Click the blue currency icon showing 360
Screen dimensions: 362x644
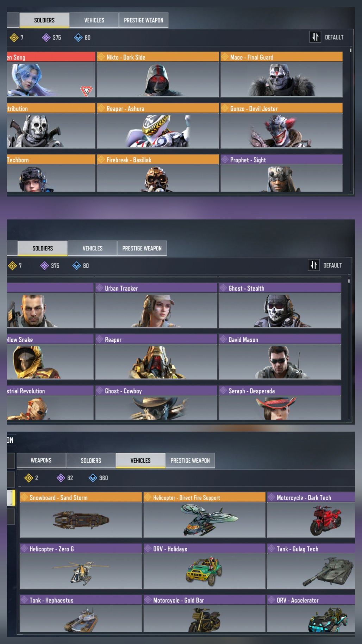point(93,478)
